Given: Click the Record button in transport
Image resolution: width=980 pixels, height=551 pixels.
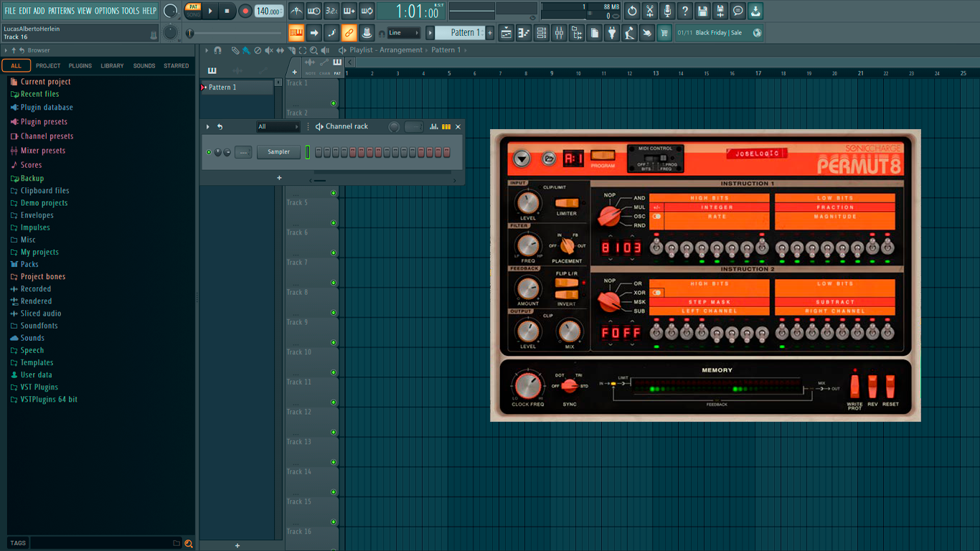Looking at the screenshot, I should point(245,11).
